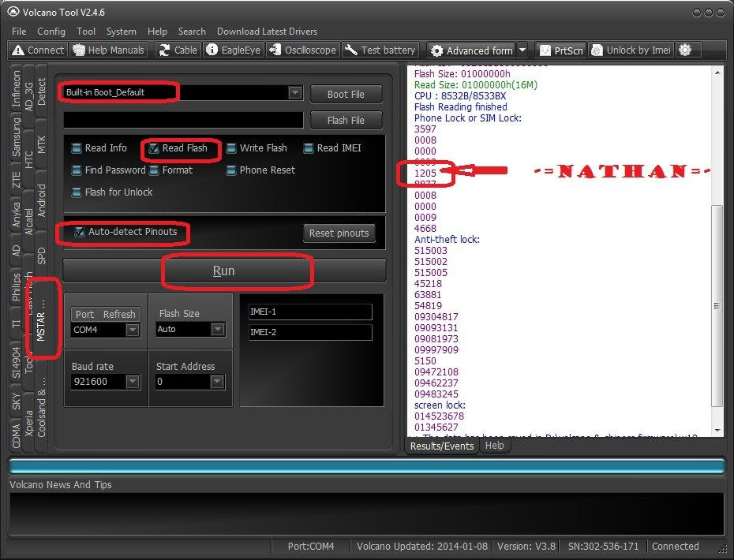Launch the Oscilloscope tool
Viewport: 734px width, 560px height.
[303, 50]
